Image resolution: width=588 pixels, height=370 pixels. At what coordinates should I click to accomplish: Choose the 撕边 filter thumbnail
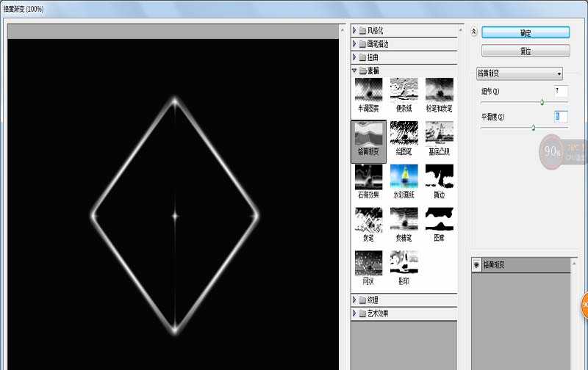[x=440, y=176]
